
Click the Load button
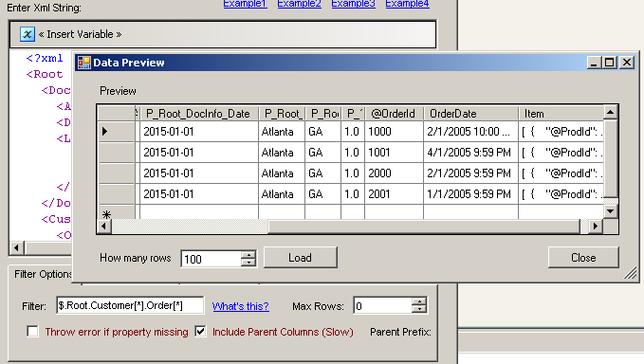tap(301, 257)
